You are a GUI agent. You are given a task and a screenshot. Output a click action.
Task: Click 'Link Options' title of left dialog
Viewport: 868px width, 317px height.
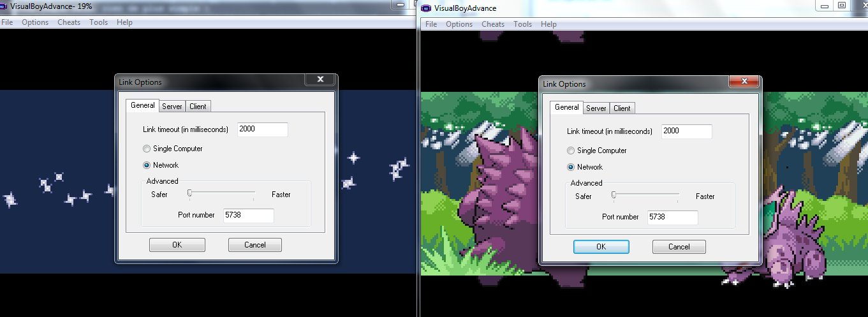[140, 82]
